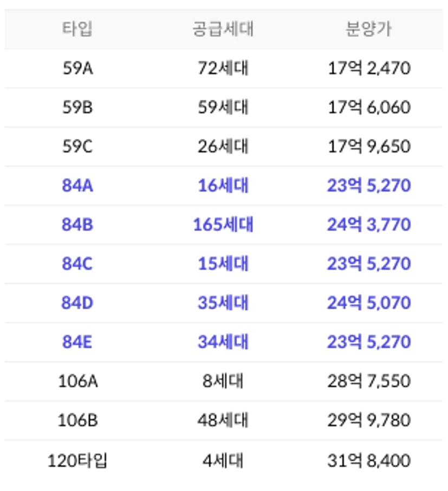
Task: Select the 59A type cell
Action: (x=77, y=68)
